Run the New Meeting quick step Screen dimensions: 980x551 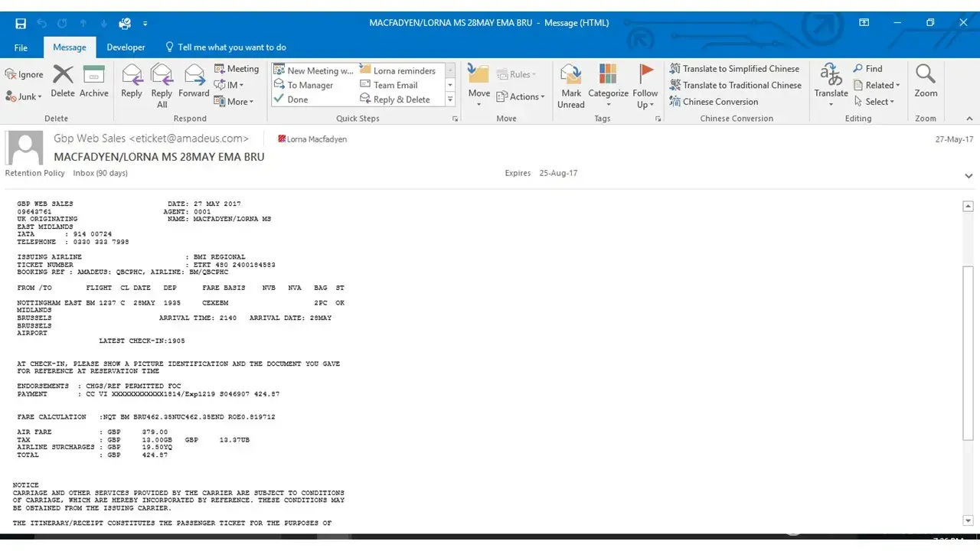pyautogui.click(x=313, y=70)
